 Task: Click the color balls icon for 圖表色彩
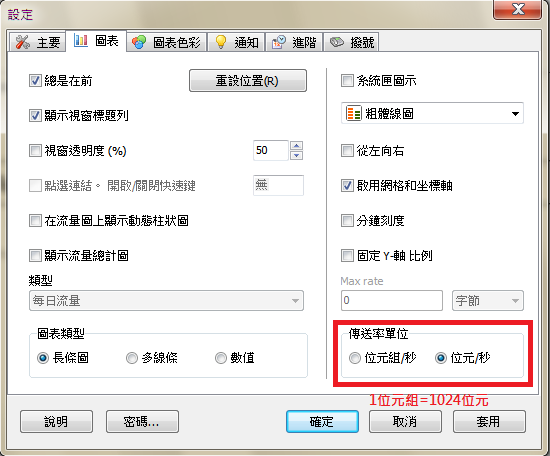(139, 42)
